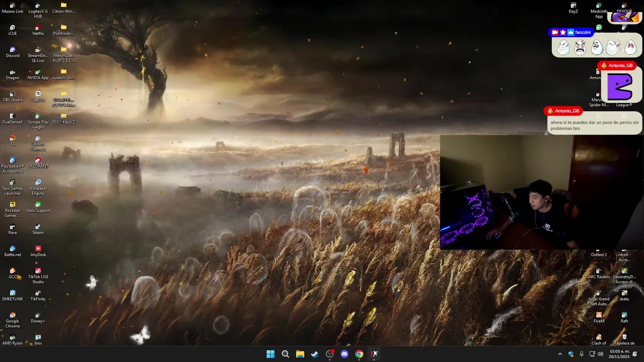Select the NVIDIA App shortcut
This screenshot has height=362, width=644.
coord(38,74)
